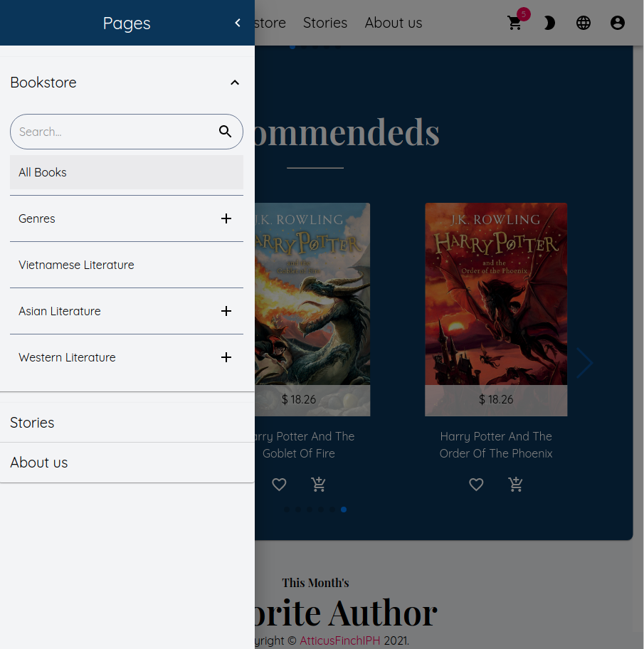Screen dimensions: 644x649
Task: Expand the Genres category
Action: [226, 218]
